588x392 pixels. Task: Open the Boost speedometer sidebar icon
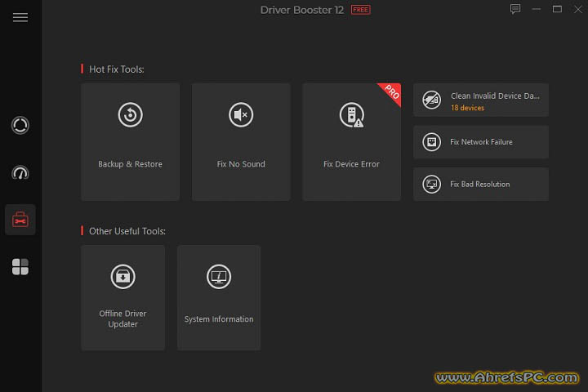tap(20, 172)
